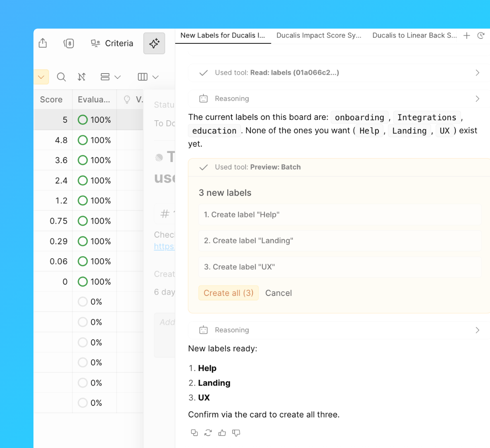Select the row with score 0.06
This screenshot has width=490, height=448.
coord(89,261)
